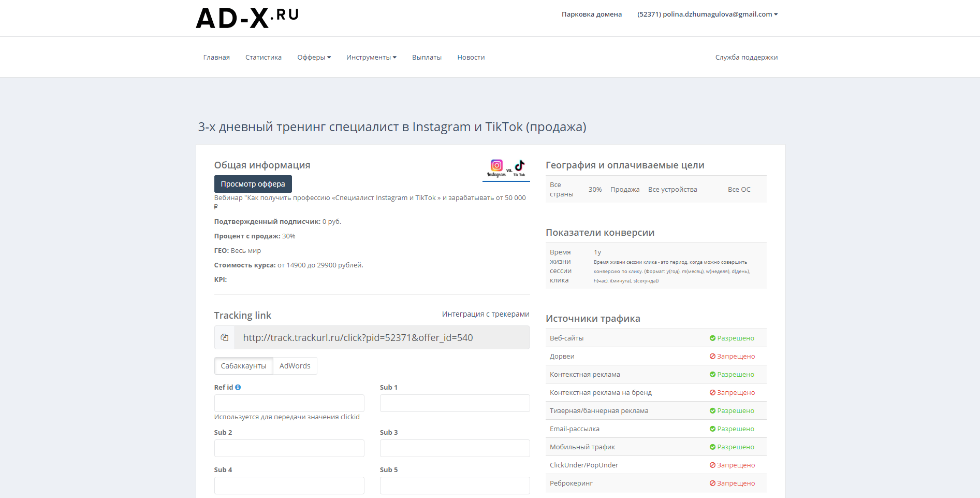Click the Ref id info icon
This screenshot has height=498, width=980.
tap(238, 387)
